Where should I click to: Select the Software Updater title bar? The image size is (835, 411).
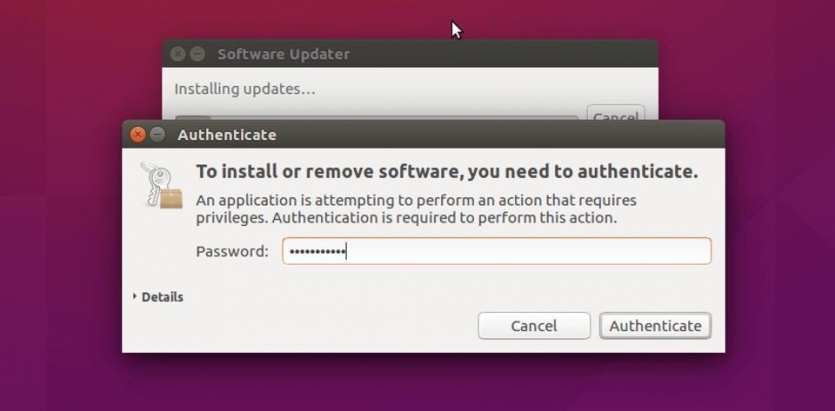(x=410, y=54)
